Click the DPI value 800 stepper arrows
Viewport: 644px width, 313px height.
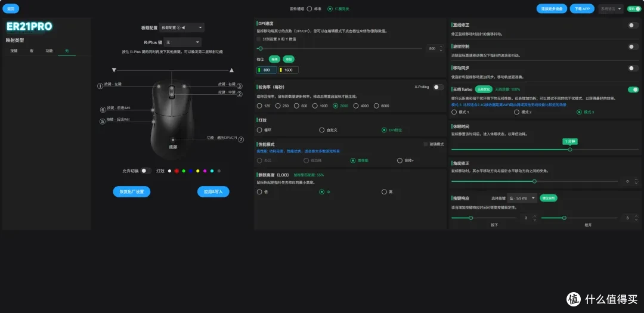[x=441, y=48]
